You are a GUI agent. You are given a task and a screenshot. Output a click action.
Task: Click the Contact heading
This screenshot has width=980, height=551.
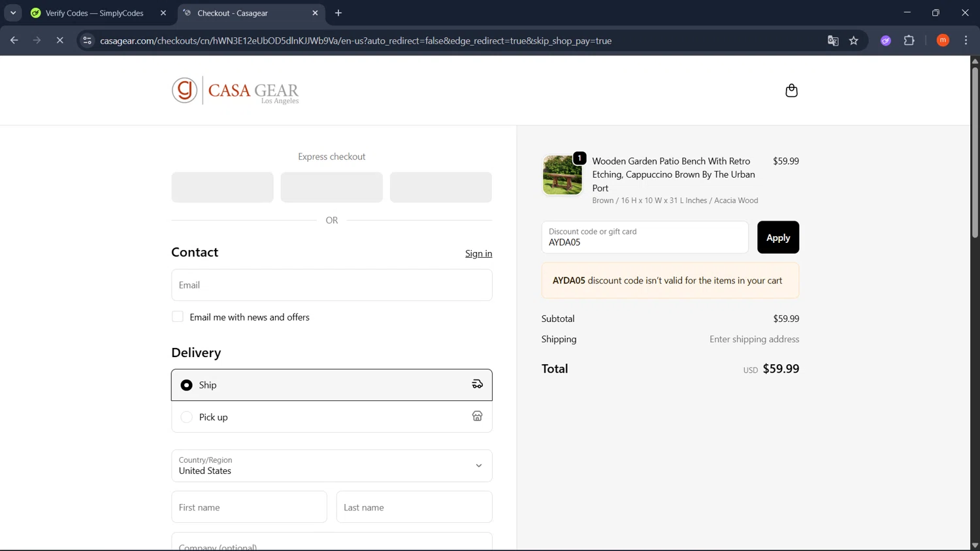[195, 252]
